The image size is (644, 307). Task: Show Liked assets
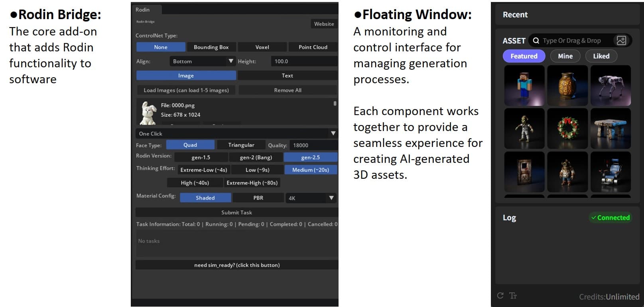601,56
